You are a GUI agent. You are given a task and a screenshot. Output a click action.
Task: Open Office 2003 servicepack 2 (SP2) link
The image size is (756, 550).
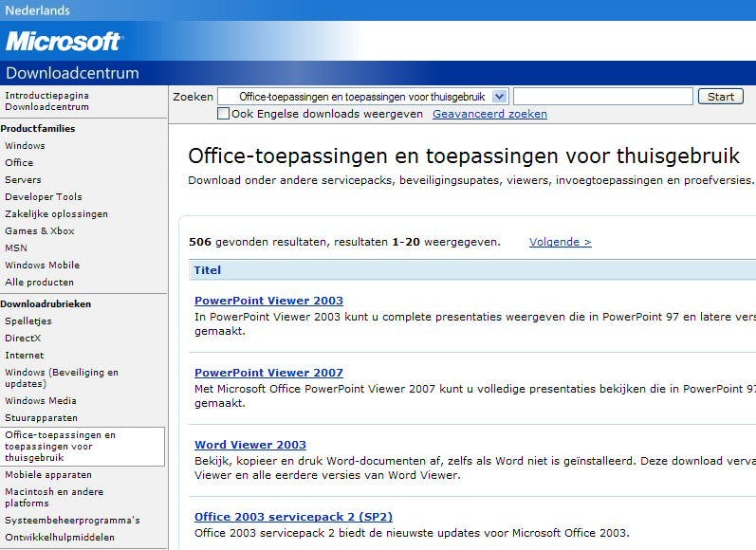pyautogui.click(x=293, y=517)
